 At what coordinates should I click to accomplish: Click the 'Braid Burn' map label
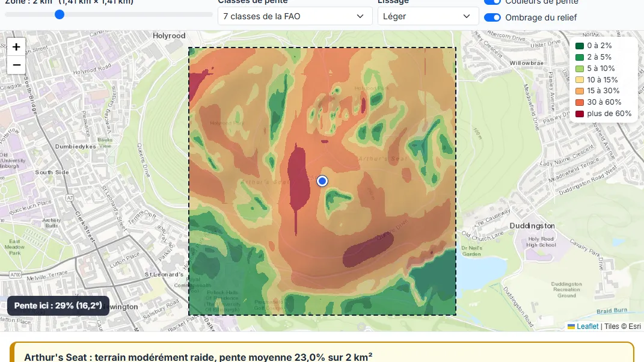(612, 311)
